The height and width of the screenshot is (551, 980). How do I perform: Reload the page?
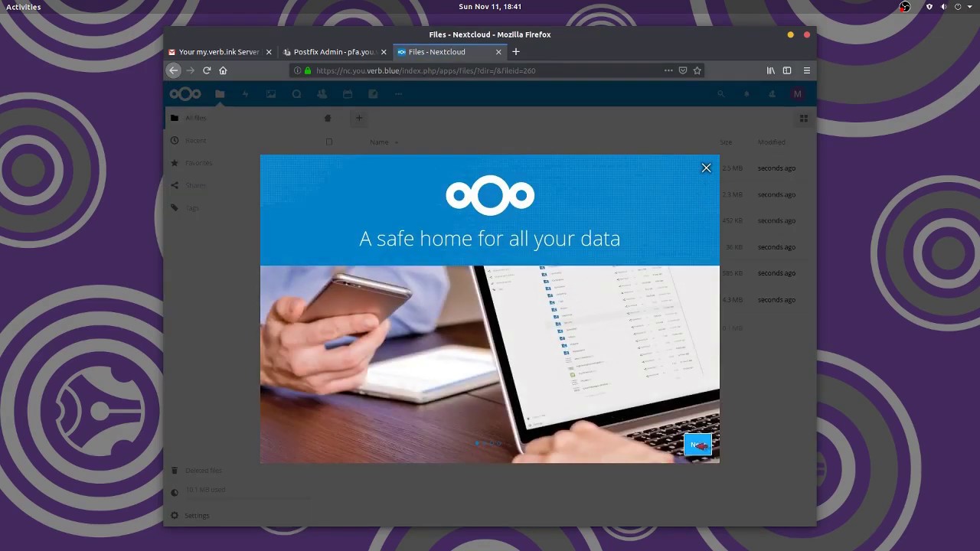pyautogui.click(x=207, y=70)
